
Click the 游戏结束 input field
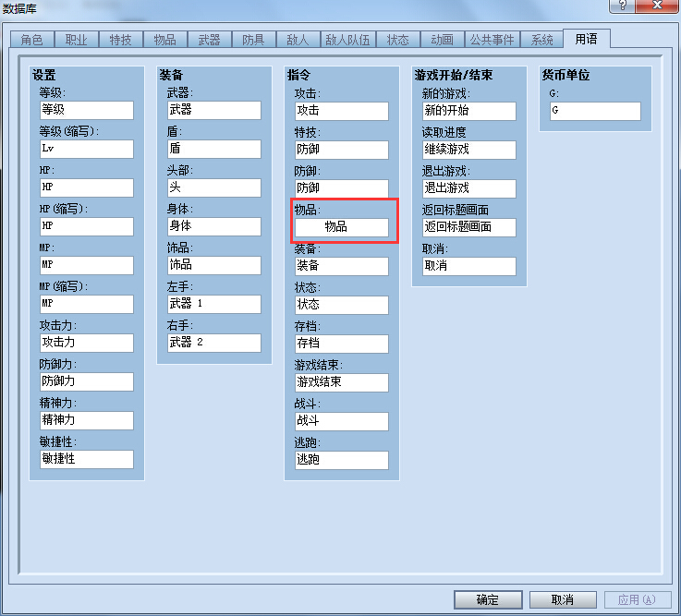tap(342, 382)
